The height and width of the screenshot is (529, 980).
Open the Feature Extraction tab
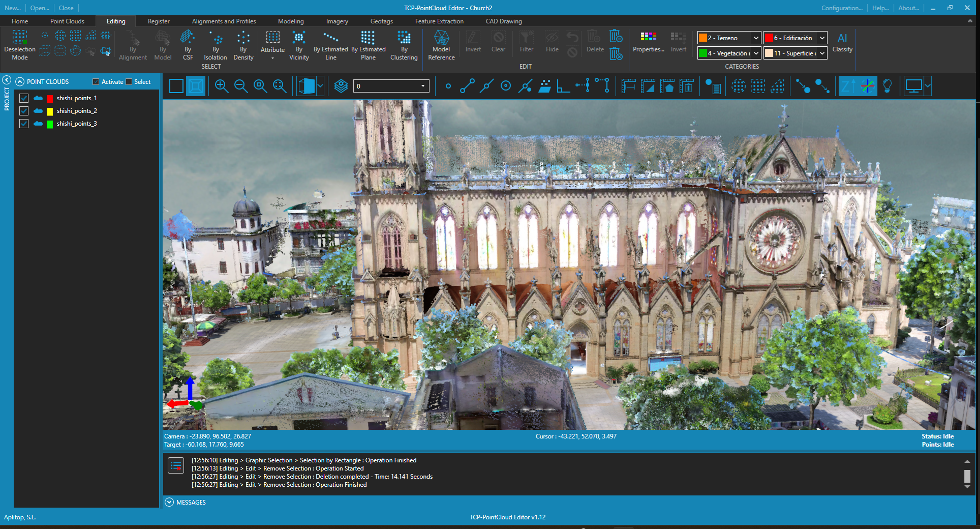[x=439, y=21]
